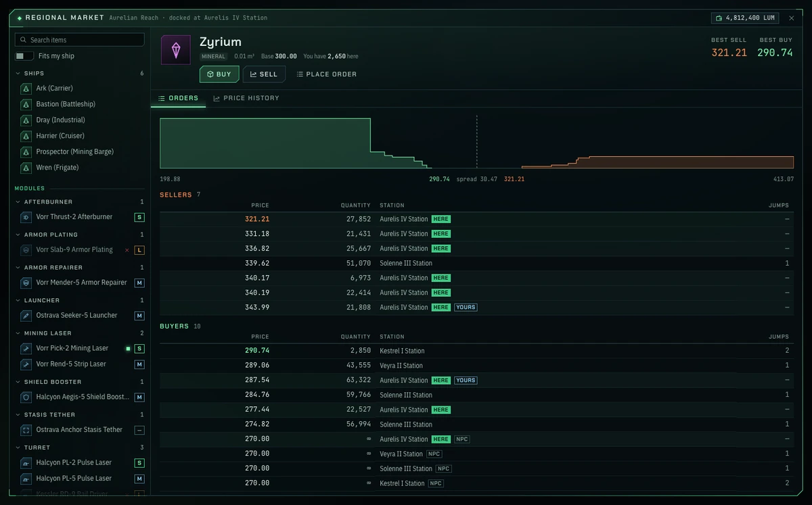Click the green fitted marker on Pick-2 Mining Laser
The image size is (812, 505).
pyautogui.click(x=128, y=349)
